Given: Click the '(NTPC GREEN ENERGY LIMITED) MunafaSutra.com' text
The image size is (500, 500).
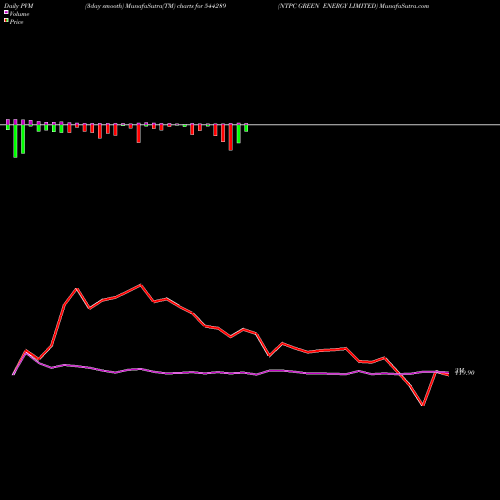Looking at the screenshot, I should [353, 6].
